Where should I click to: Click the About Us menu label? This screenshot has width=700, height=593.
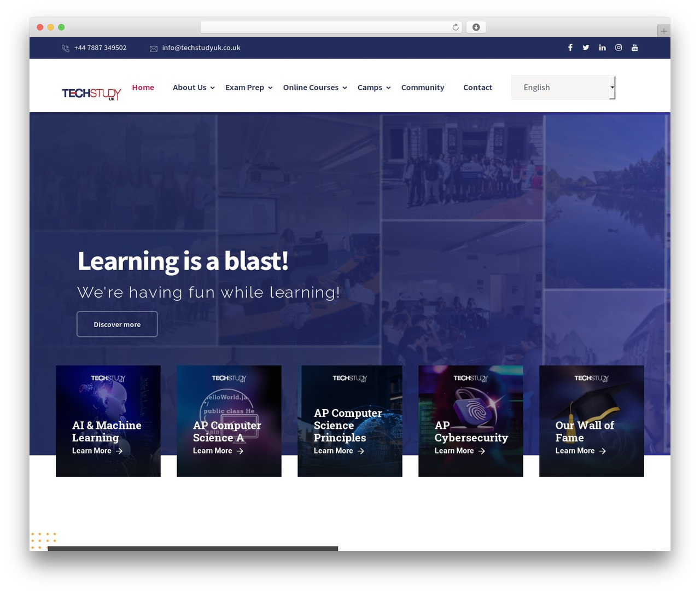pyautogui.click(x=190, y=88)
